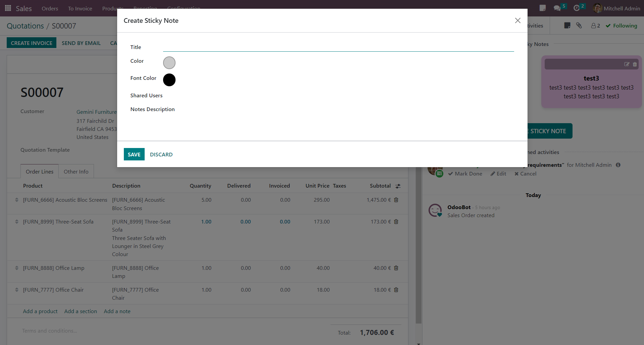This screenshot has width=644, height=345.
Task: Click the Title input field
Action: [338, 47]
